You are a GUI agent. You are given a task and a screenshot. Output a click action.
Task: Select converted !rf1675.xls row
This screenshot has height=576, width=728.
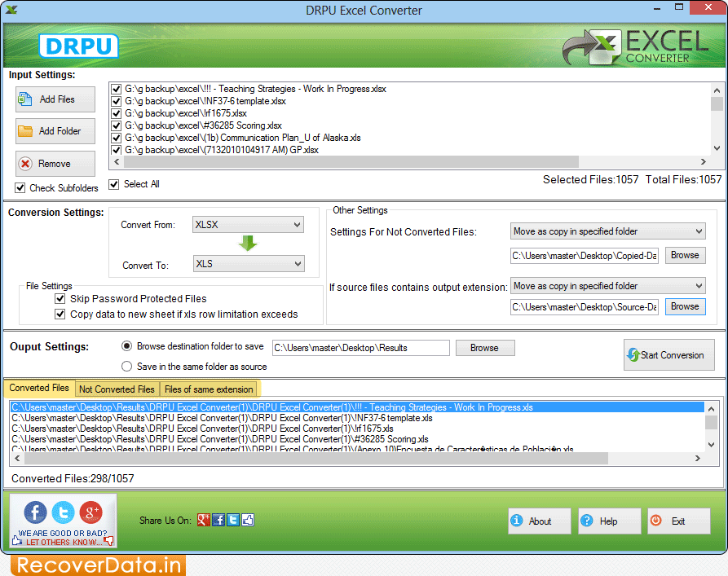357,429
